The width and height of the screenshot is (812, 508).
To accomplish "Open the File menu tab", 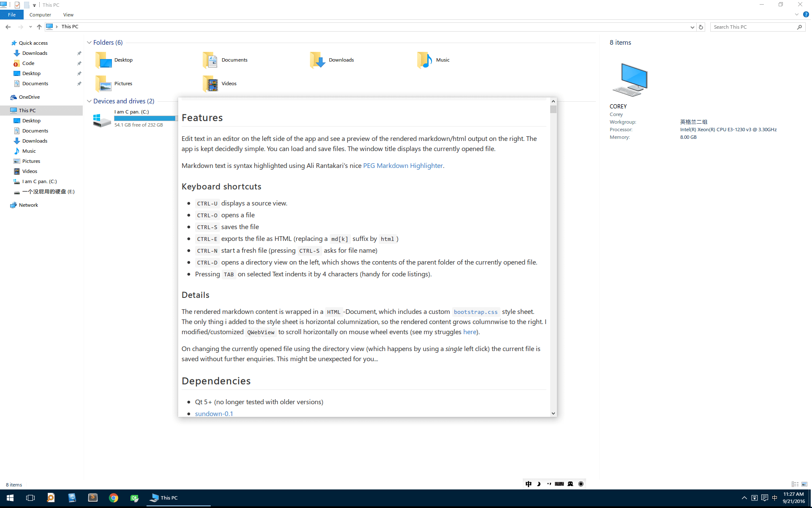I will pyautogui.click(x=12, y=15).
